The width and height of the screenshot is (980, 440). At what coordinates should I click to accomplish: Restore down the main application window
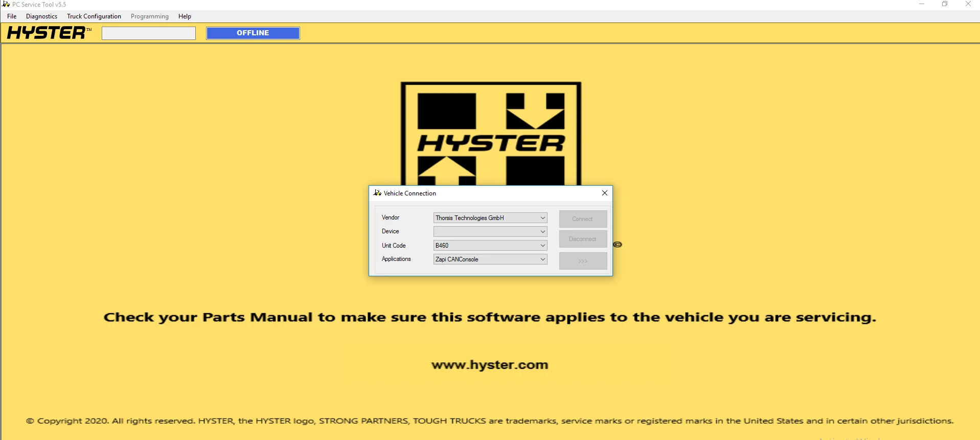pos(945,4)
